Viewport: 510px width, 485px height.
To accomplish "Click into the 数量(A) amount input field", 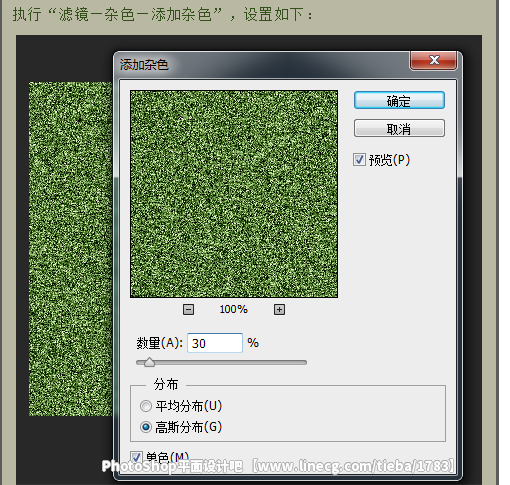I will tap(215, 343).
